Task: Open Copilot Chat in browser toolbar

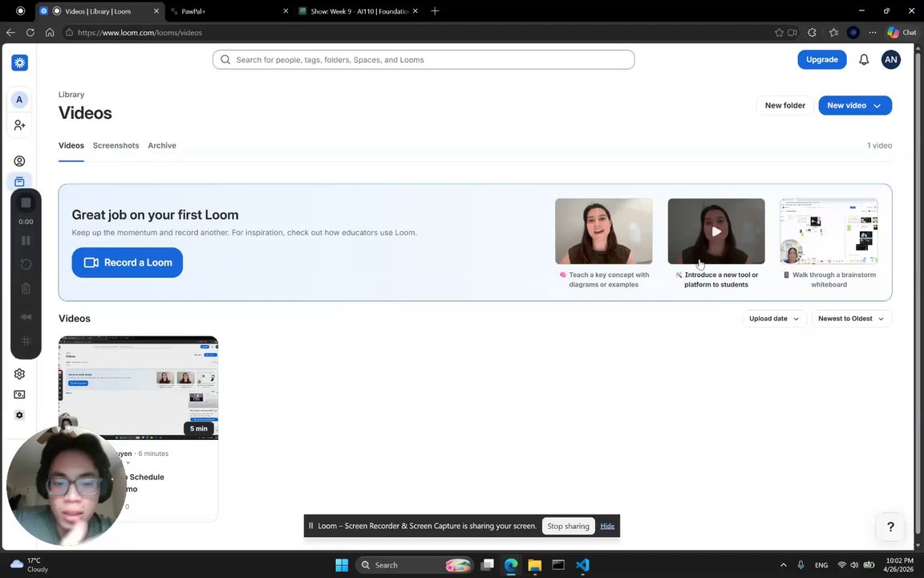Action: pyautogui.click(x=902, y=32)
